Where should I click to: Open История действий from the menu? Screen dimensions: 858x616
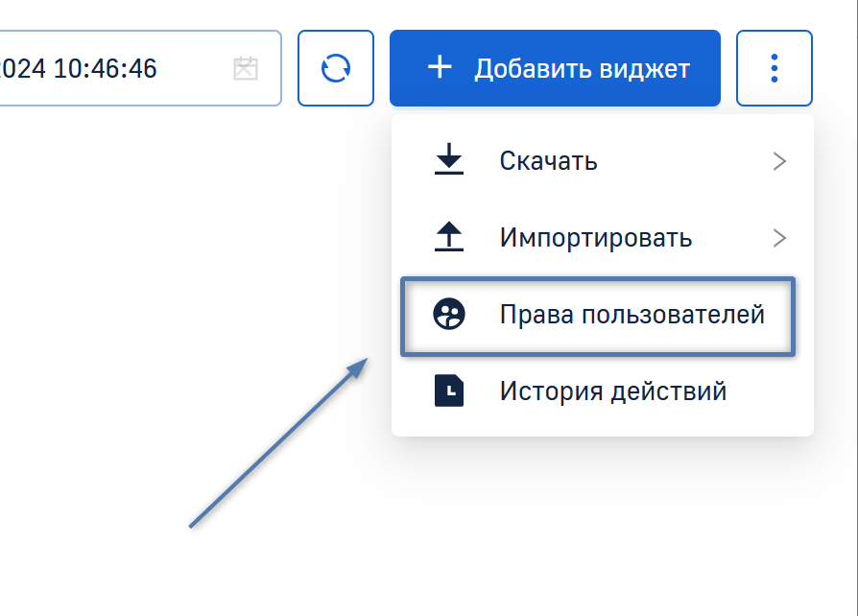612,391
